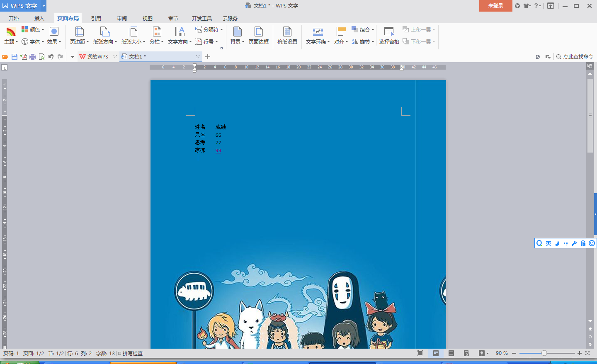This screenshot has width=597, height=364.
Task: Open the 组合 group dropdown
Action: pyautogui.click(x=363, y=29)
